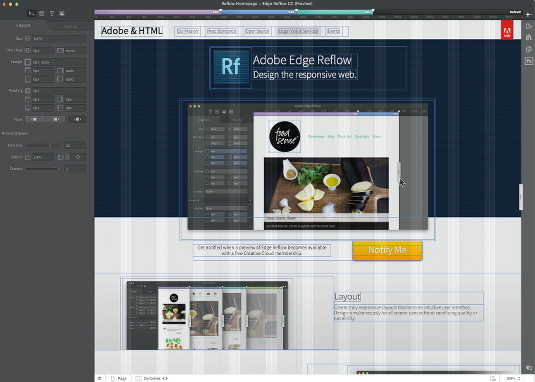The height and width of the screenshot is (382, 535).
Task: Select the purple breakpoint bar
Action: coord(157,12)
